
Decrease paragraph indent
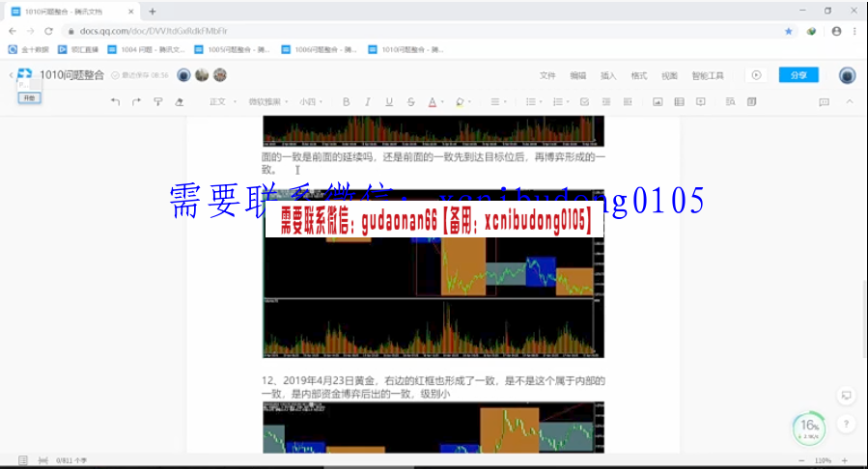click(x=606, y=101)
